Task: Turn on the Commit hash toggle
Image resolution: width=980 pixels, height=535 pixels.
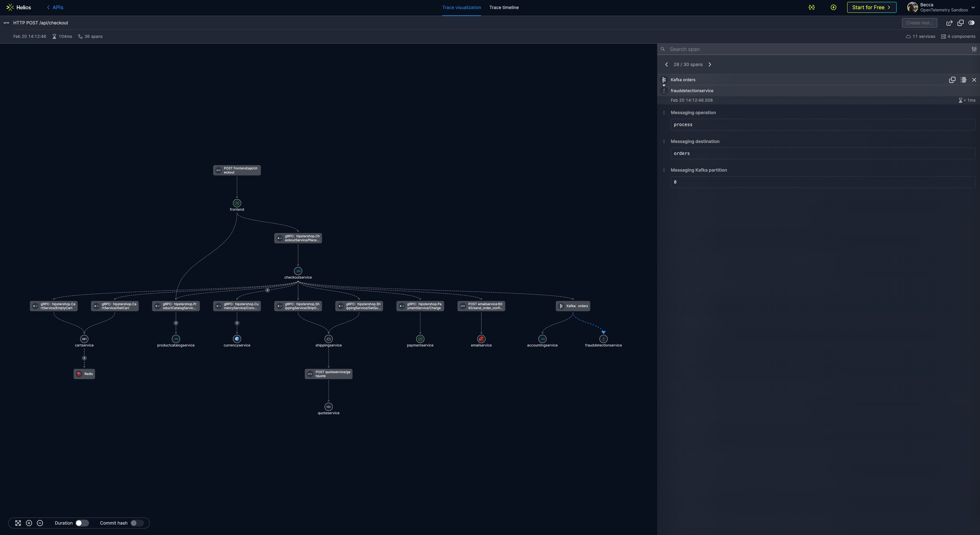Action: pos(137,523)
